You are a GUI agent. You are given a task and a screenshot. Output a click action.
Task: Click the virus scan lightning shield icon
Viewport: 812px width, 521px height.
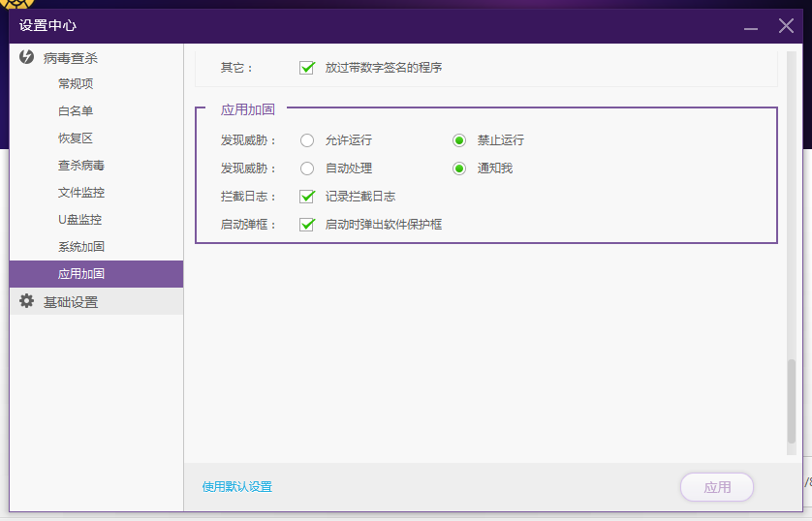point(27,57)
